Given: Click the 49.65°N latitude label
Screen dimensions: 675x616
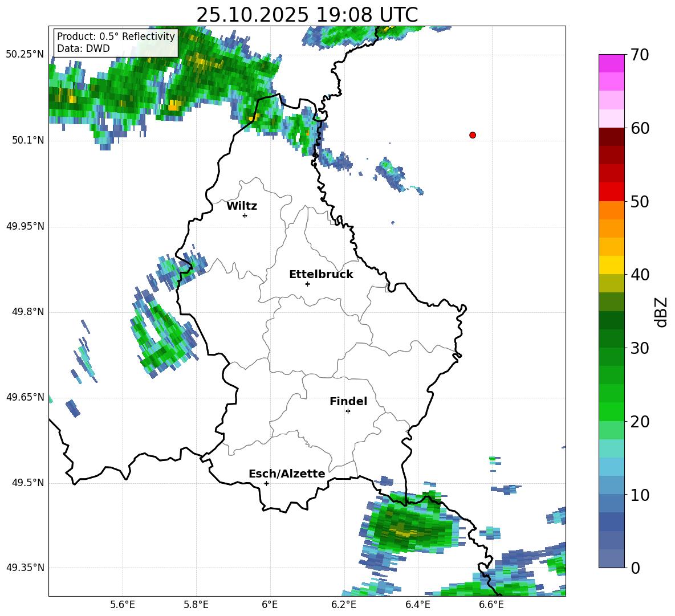Looking at the screenshot, I should tap(25, 397).
